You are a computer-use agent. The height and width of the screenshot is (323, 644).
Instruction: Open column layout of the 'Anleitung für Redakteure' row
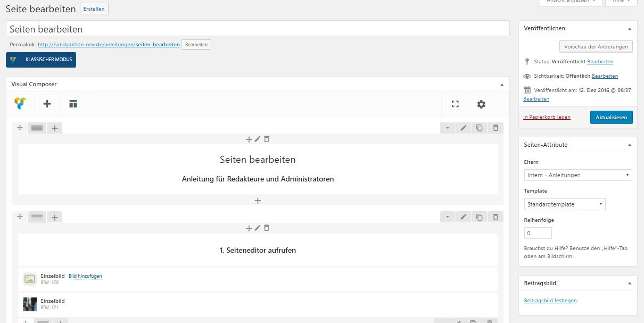[37, 128]
